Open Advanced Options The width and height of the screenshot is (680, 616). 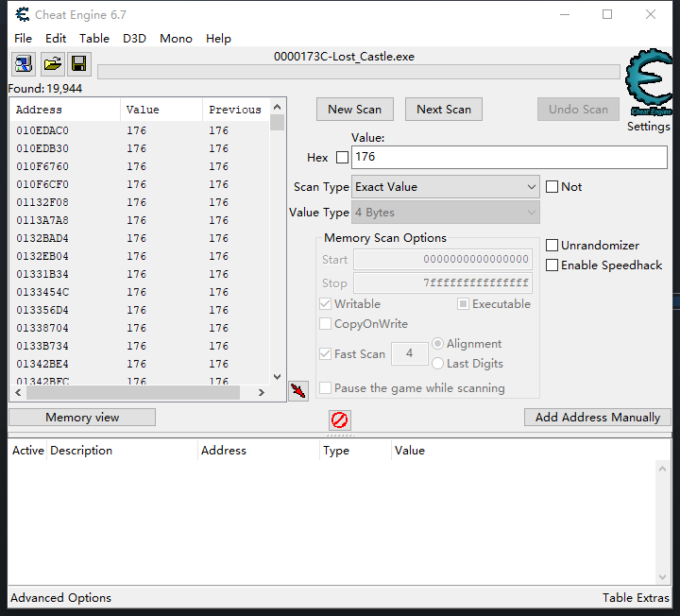tap(60, 598)
